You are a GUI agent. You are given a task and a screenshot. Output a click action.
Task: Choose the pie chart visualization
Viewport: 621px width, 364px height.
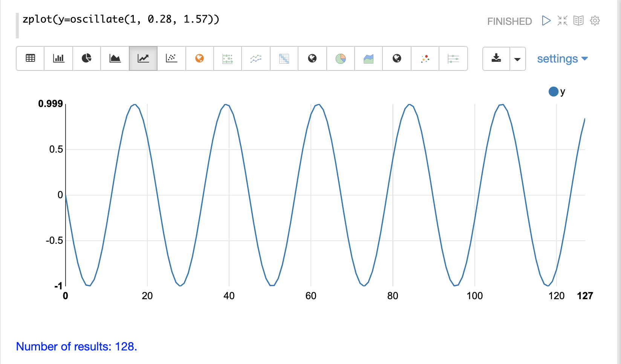pos(87,58)
